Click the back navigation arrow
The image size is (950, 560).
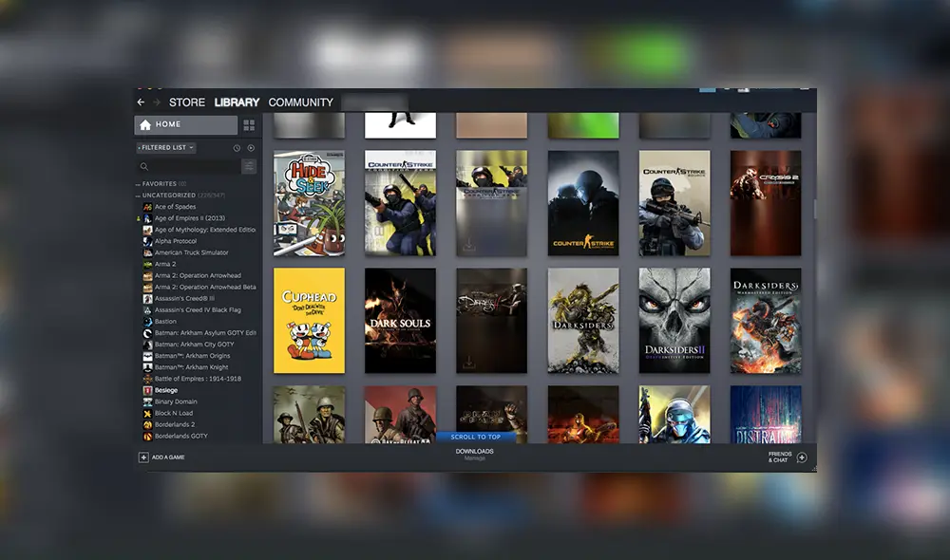click(141, 102)
